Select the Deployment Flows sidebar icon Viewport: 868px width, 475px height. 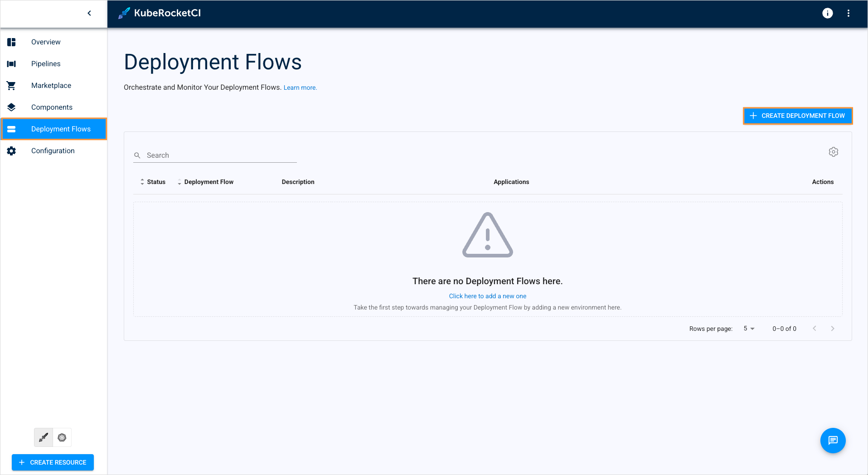coord(11,129)
